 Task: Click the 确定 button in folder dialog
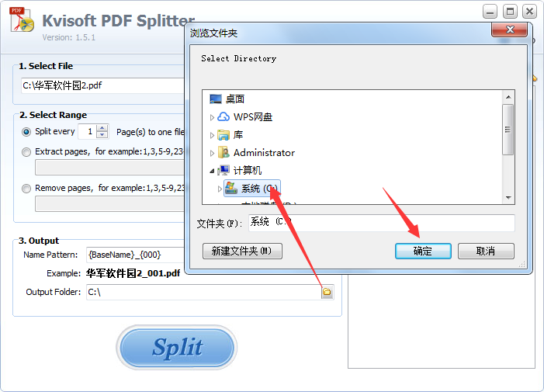point(423,251)
